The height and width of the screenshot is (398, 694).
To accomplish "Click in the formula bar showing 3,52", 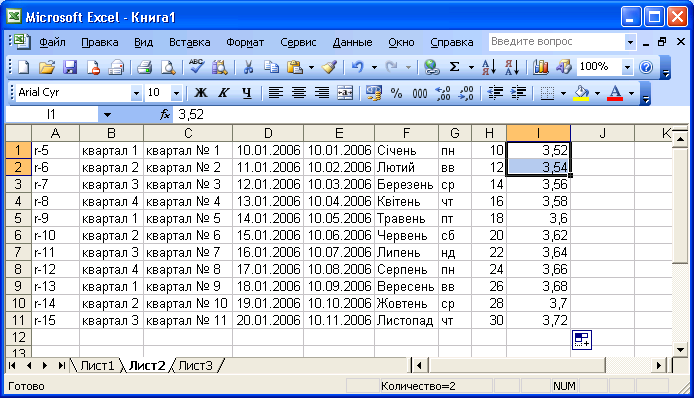I will 429,115.
